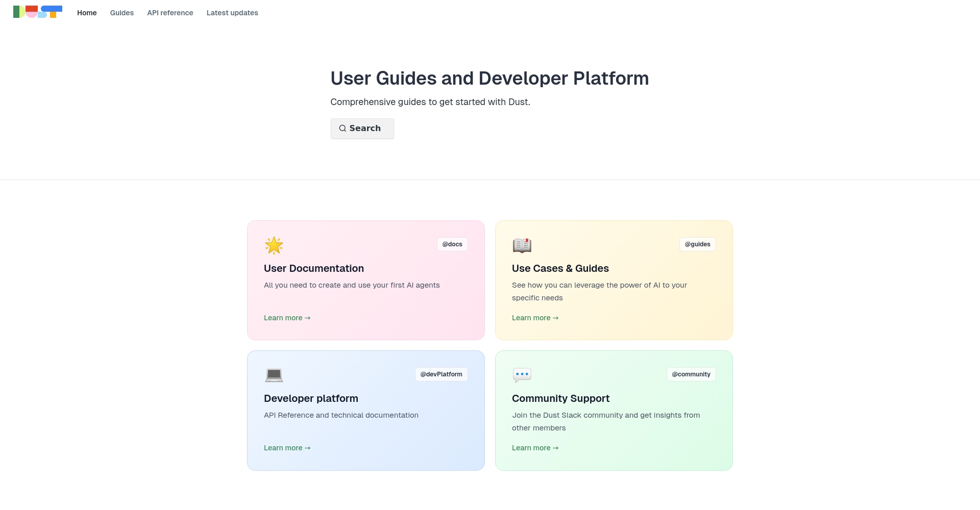
Task: Click the speech bubble icon on Community Support card
Action: click(x=522, y=375)
